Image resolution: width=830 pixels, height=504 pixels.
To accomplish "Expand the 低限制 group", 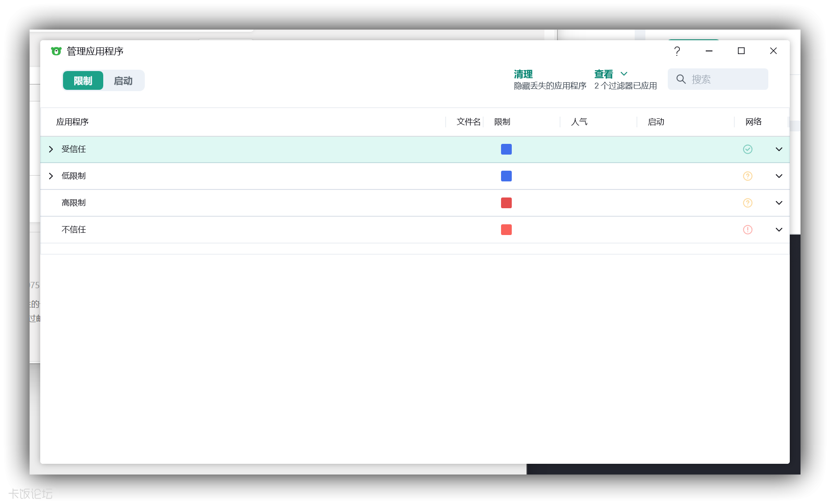I will pos(51,176).
